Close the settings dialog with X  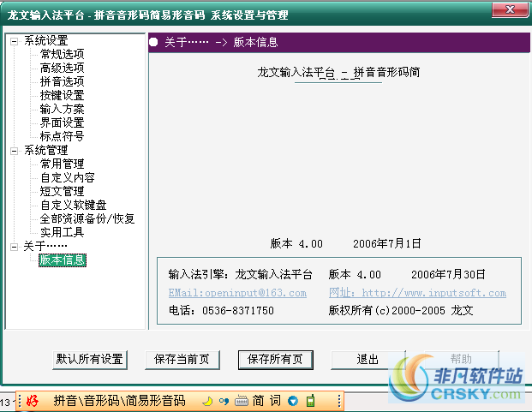(510, 9)
